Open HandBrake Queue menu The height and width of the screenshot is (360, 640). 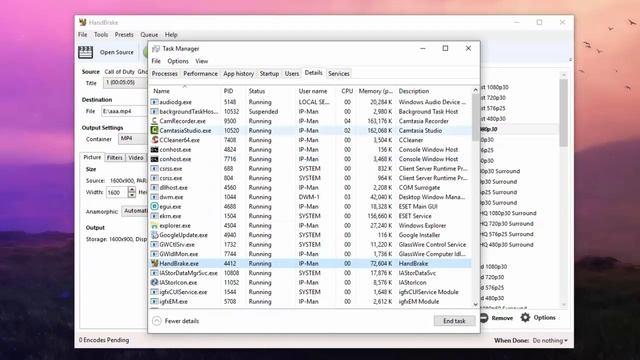149,35
